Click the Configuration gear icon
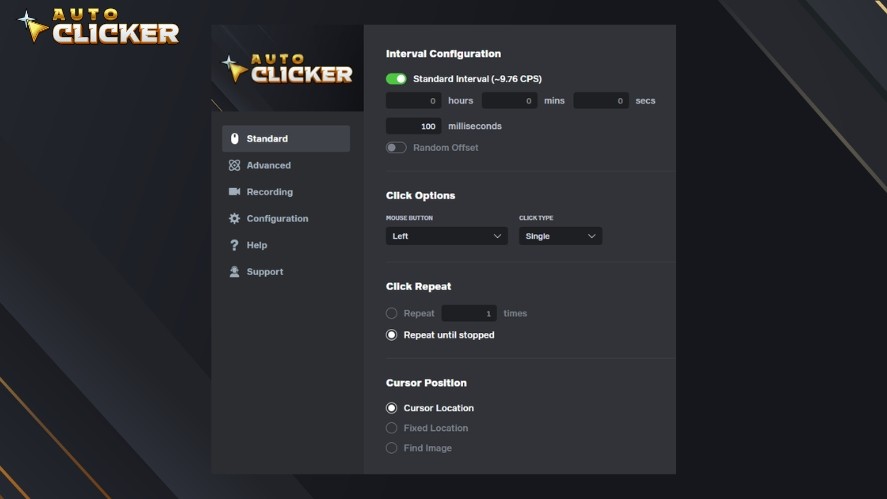 point(234,218)
